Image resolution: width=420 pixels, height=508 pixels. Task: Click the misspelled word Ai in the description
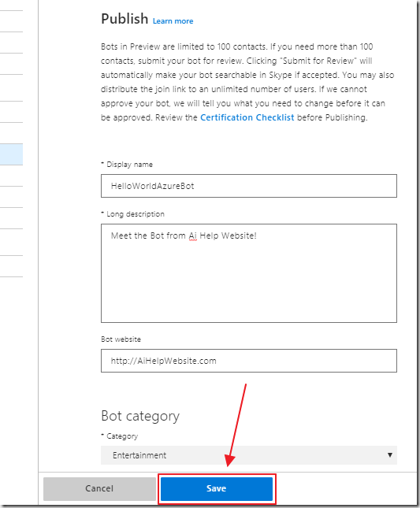tap(193, 235)
